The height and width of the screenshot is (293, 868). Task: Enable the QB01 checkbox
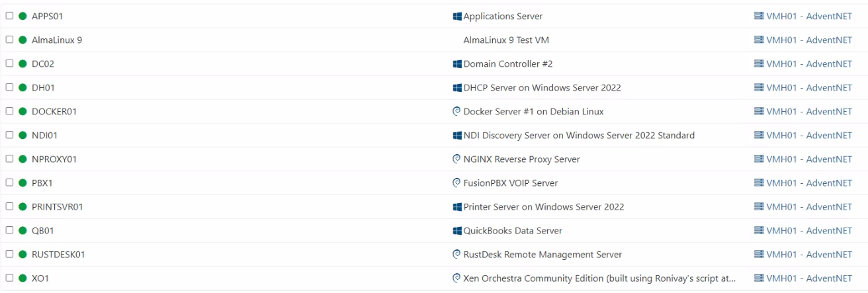(x=9, y=230)
